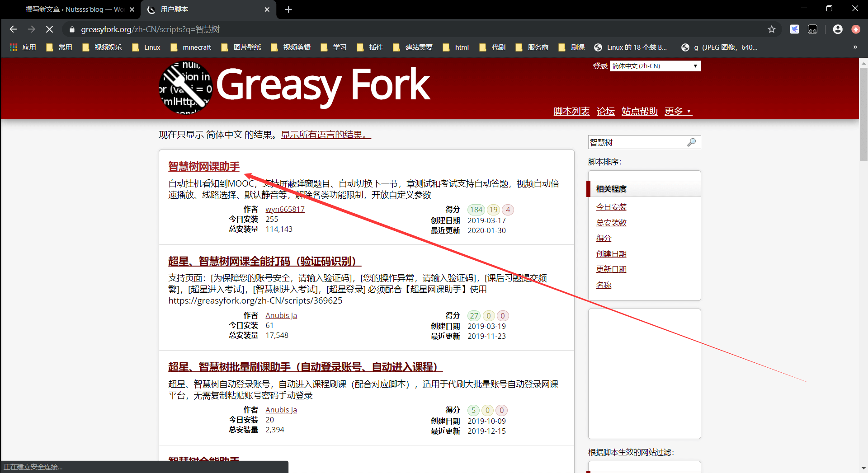Click the Greasy Fork logo image
The width and height of the screenshot is (868, 473).
186,88
